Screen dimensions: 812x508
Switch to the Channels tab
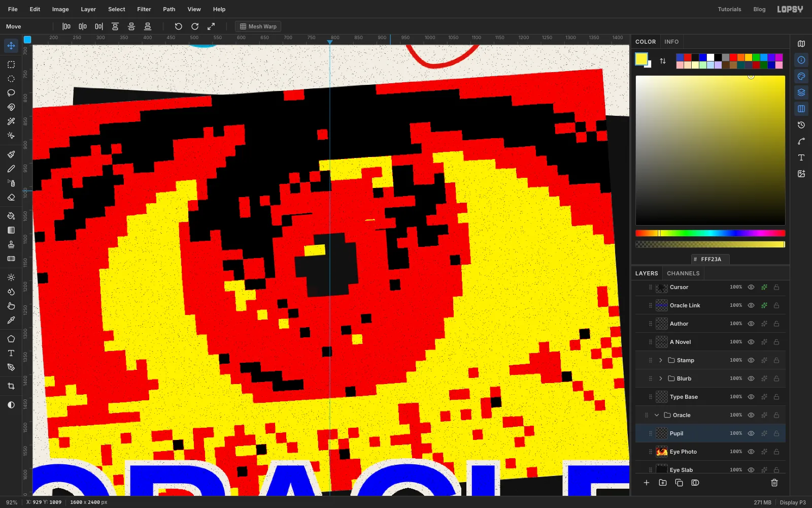click(683, 273)
